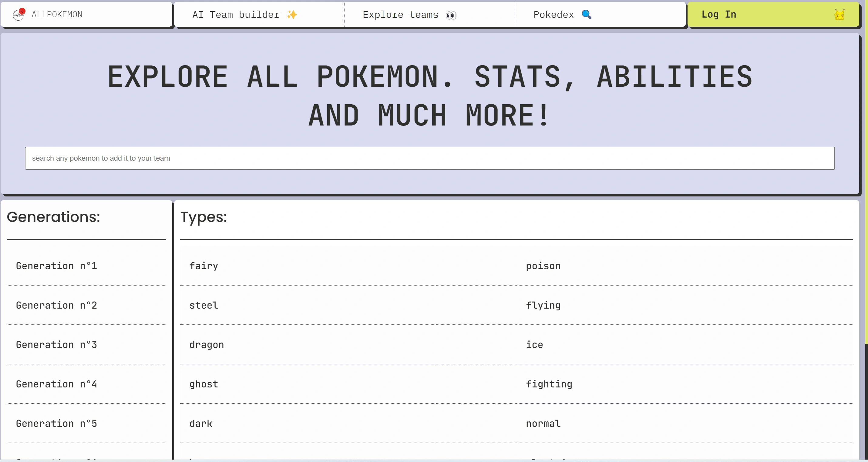Open the AI Team builder menu item

click(259, 15)
